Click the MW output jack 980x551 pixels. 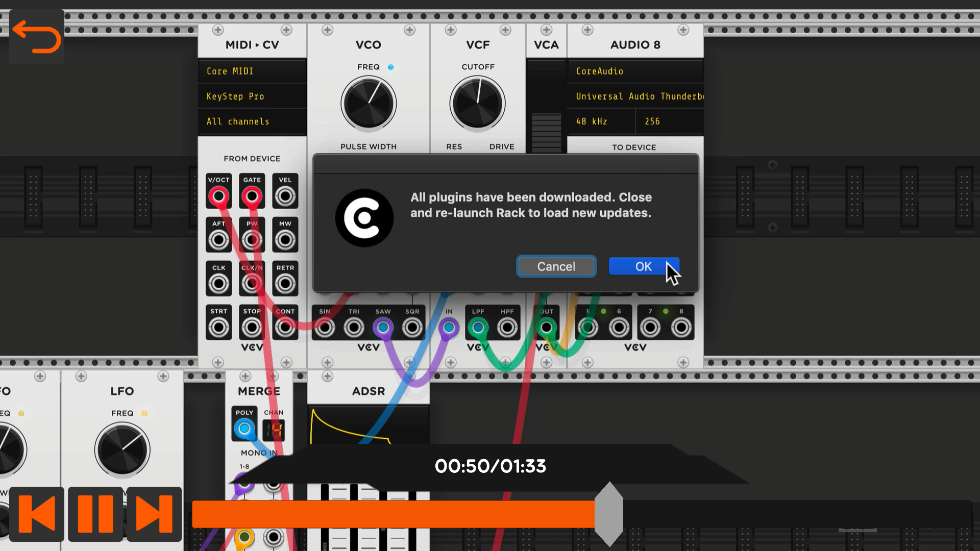285,240
